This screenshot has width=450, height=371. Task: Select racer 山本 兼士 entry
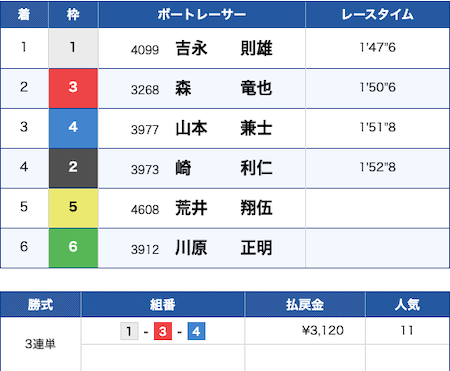point(224,128)
